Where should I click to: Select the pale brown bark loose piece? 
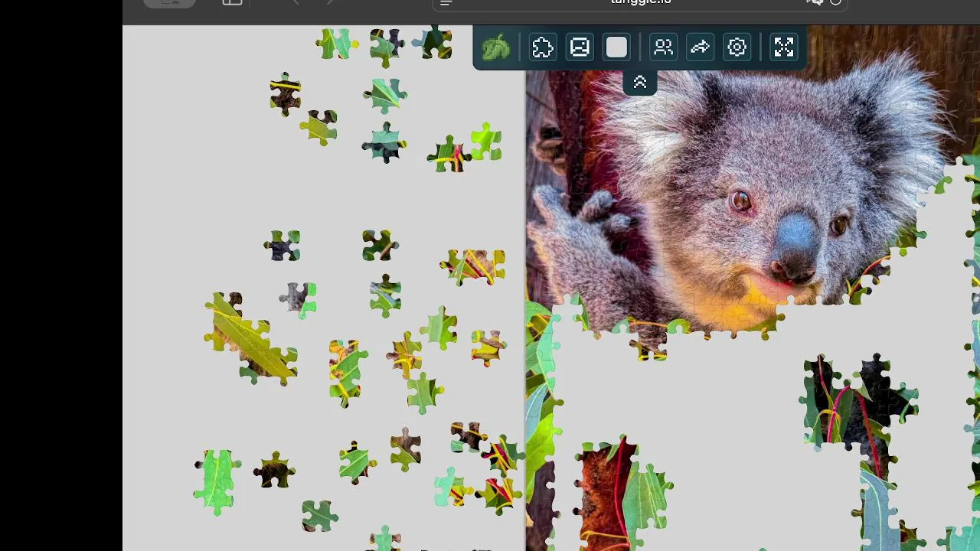coord(405,448)
